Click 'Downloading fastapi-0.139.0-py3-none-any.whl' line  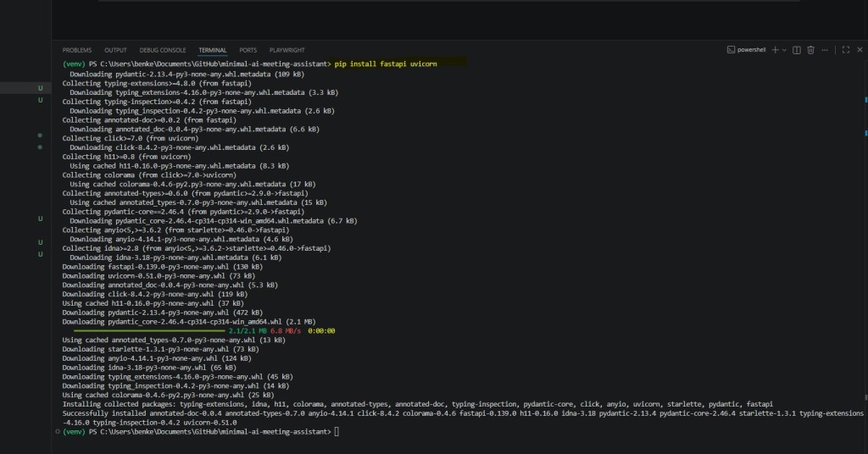pos(162,267)
